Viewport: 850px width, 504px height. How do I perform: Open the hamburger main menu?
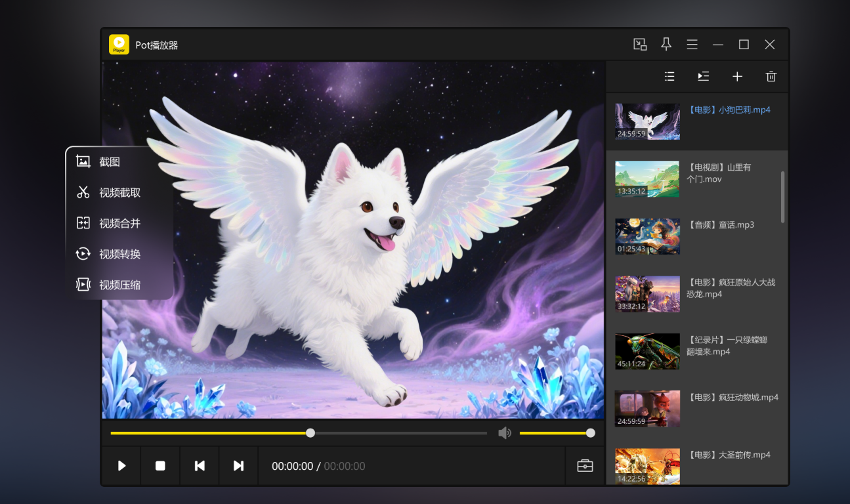point(692,45)
